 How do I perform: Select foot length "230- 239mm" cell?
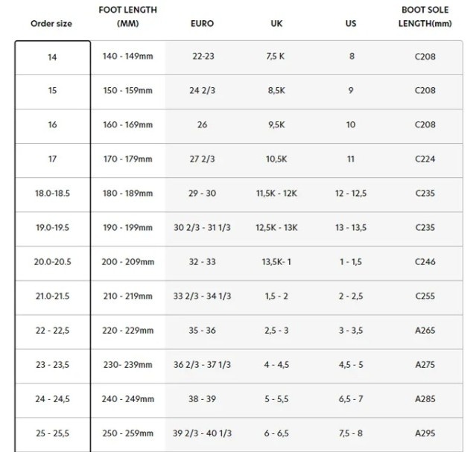(x=127, y=365)
